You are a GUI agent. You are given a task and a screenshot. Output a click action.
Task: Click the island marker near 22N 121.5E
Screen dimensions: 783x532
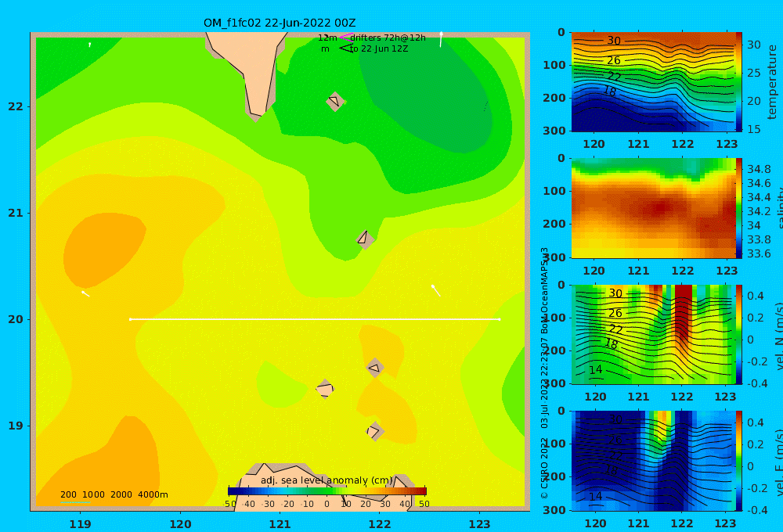click(x=335, y=101)
